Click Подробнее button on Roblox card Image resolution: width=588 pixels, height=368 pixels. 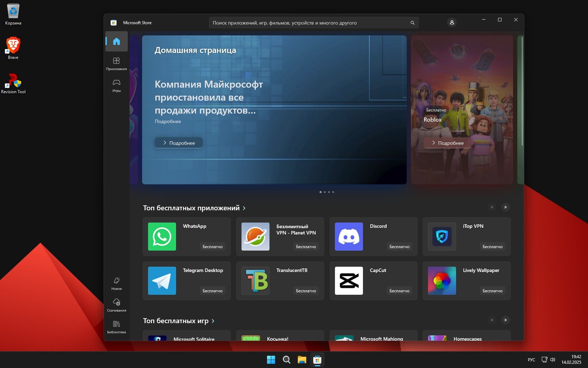pyautogui.click(x=447, y=143)
